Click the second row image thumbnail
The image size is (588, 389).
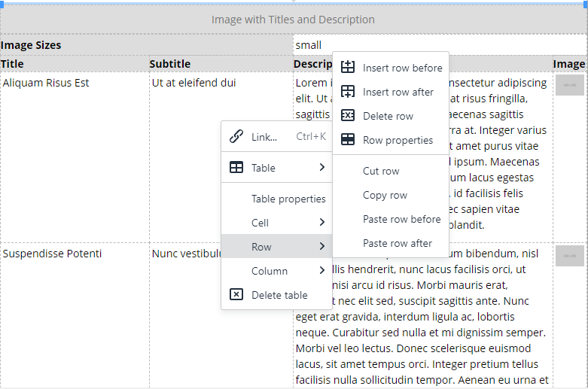(x=569, y=256)
